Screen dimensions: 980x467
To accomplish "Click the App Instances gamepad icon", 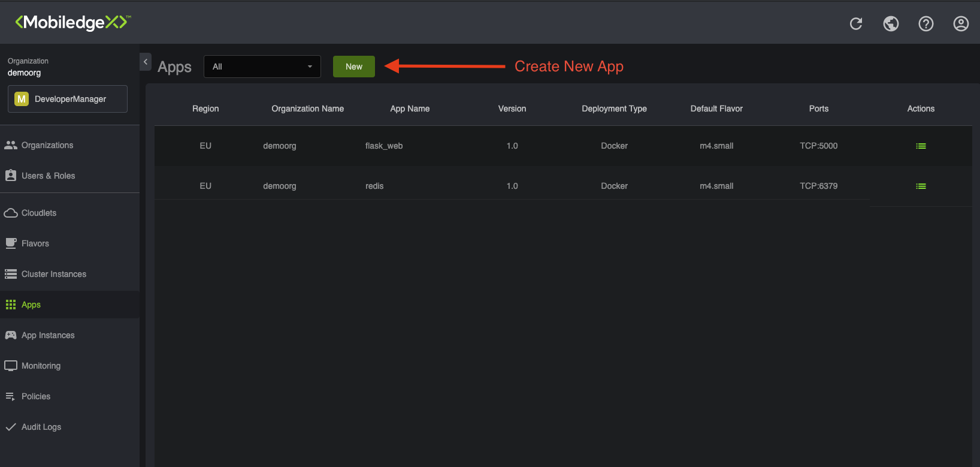I will 11,335.
